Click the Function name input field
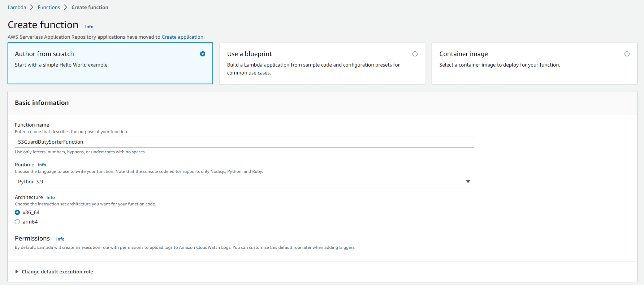This screenshot has width=644, height=285. [244, 142]
